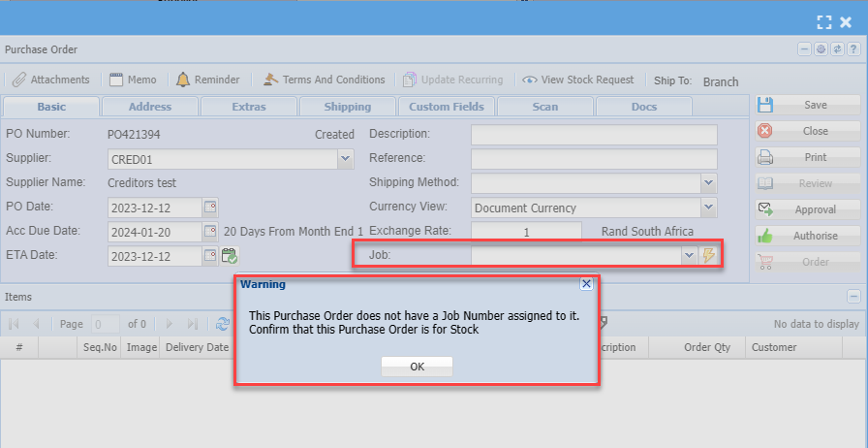Expand the Job dropdown arrow

pos(689,256)
